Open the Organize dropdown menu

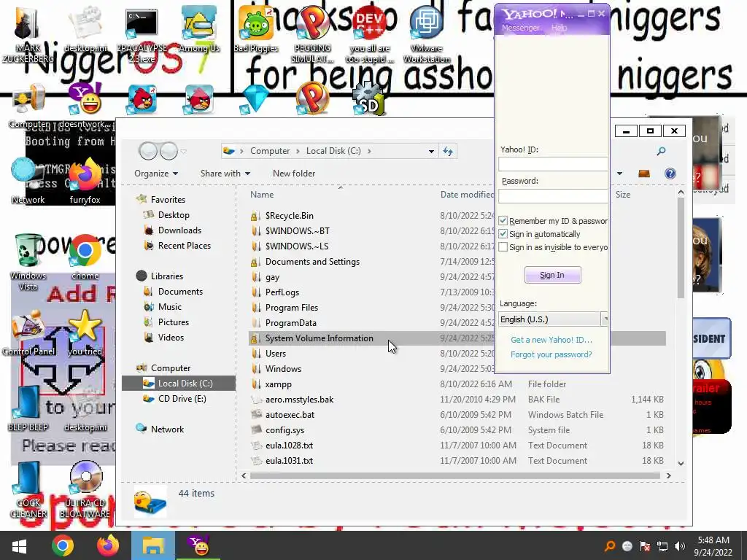coord(156,174)
